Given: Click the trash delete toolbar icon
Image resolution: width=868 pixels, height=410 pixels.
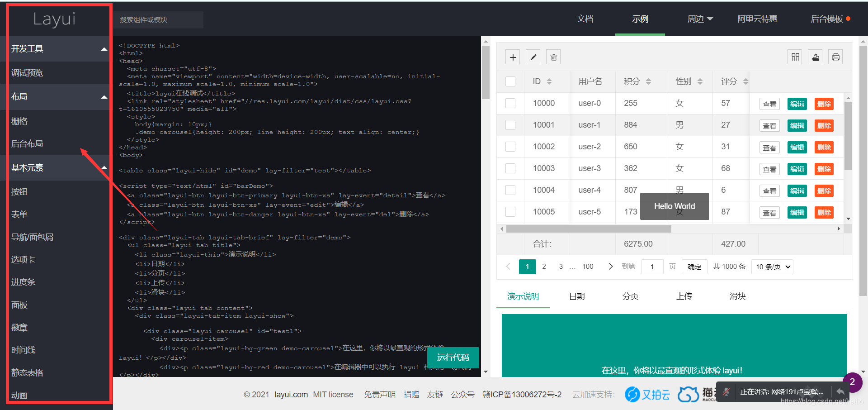Looking at the screenshot, I should (554, 57).
